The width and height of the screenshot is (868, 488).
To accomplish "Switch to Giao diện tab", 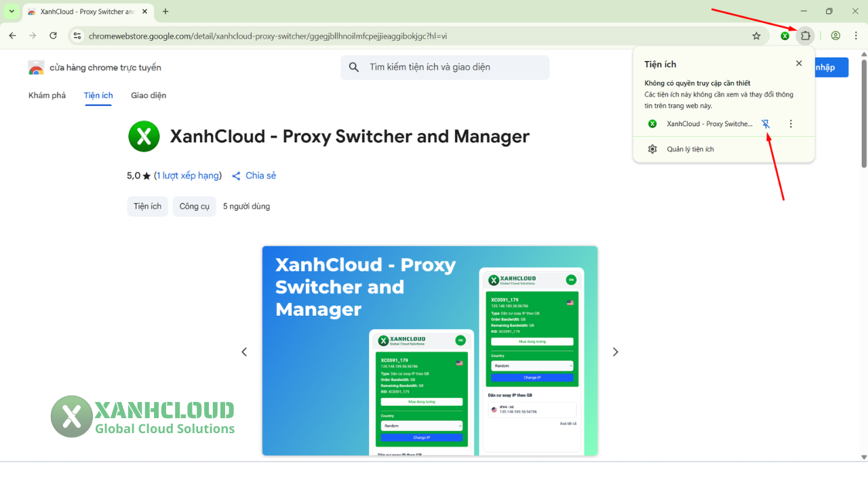I will (149, 96).
